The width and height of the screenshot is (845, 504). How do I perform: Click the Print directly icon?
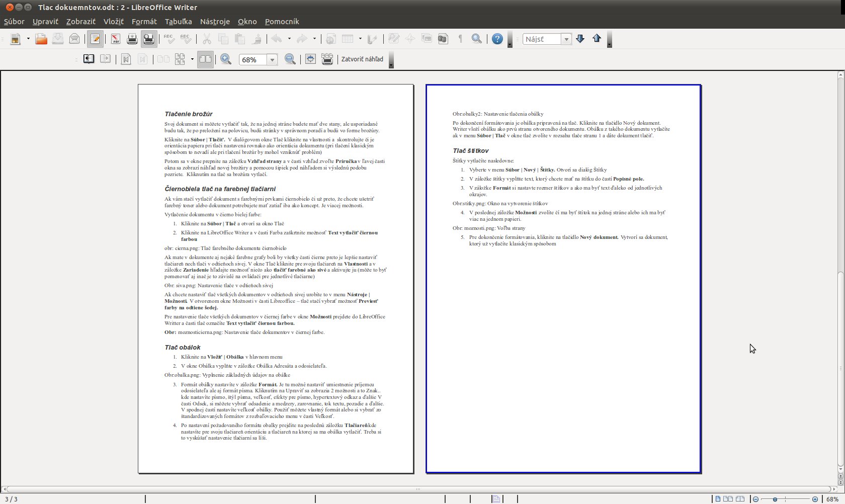pyautogui.click(x=132, y=39)
